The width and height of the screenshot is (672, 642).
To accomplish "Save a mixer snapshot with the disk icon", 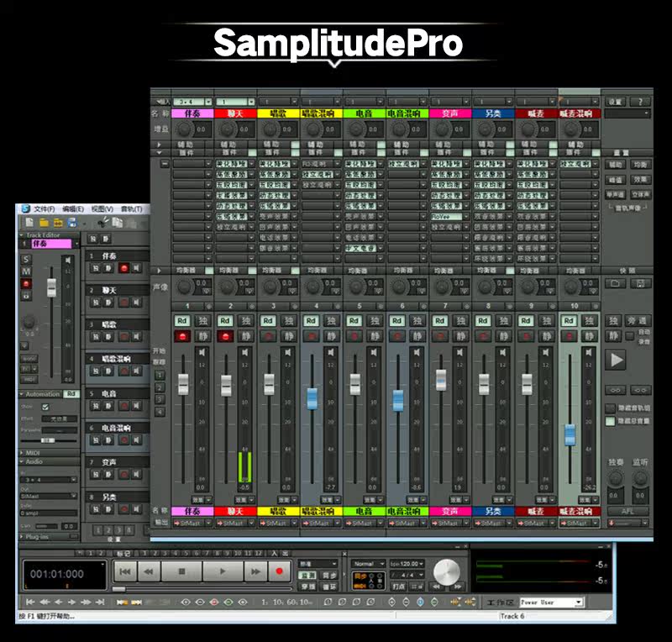I will [640, 283].
